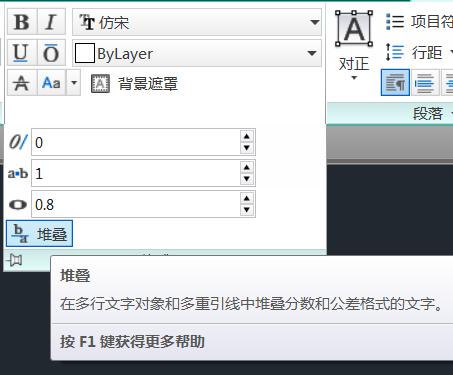Click the tracking value input field
The height and width of the screenshot is (375, 453).
tap(136, 173)
